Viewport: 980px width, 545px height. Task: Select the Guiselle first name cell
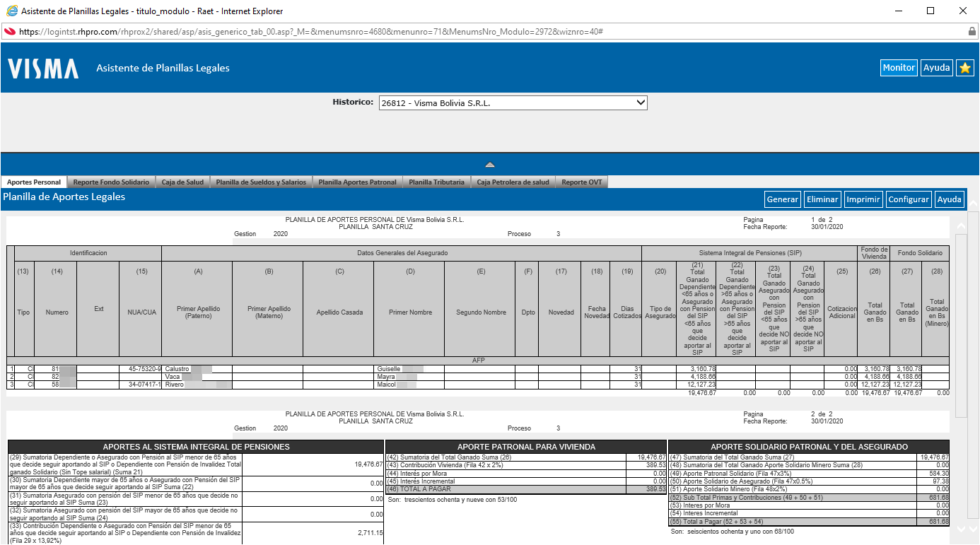(409, 369)
